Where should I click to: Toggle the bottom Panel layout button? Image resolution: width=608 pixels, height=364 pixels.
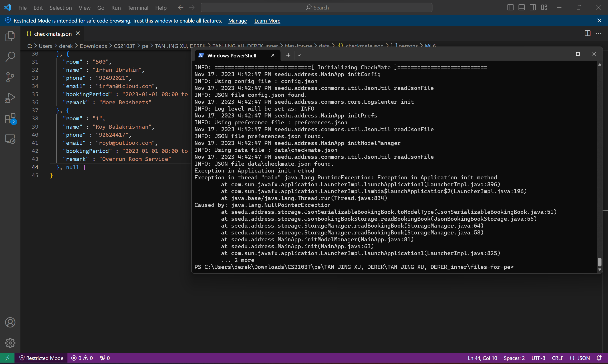522,7
